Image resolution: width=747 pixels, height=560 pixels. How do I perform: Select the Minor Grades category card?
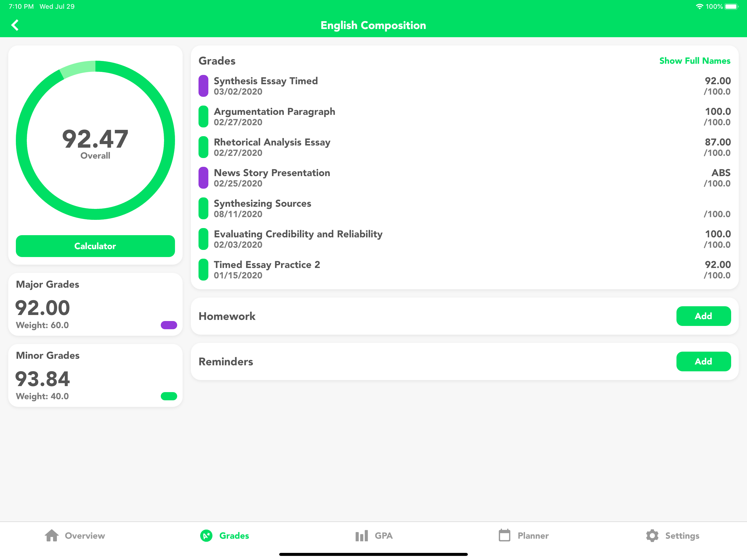click(x=95, y=375)
